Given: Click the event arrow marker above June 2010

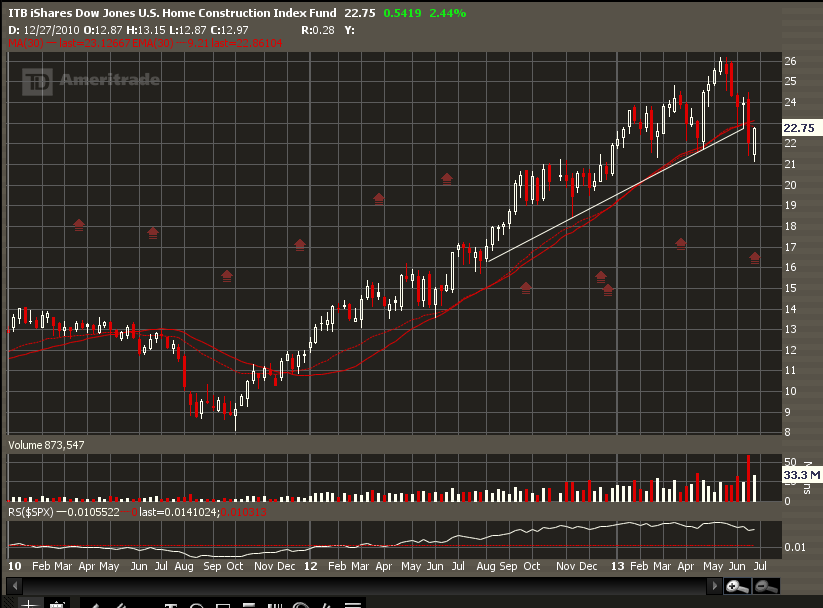Looking at the screenshot, I should coord(153,233).
